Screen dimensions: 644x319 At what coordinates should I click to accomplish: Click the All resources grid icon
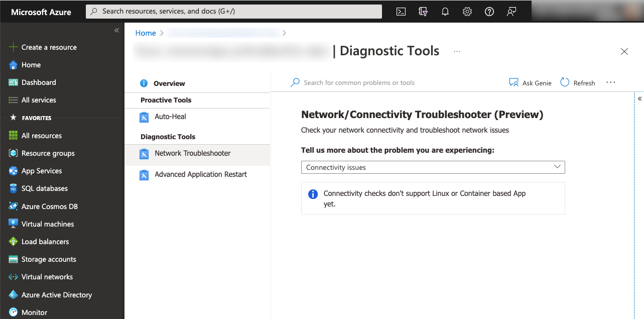(x=13, y=136)
